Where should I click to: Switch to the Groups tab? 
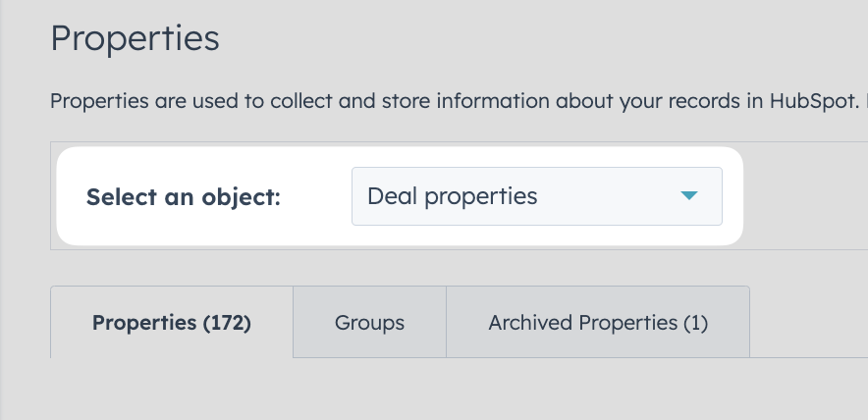369,322
